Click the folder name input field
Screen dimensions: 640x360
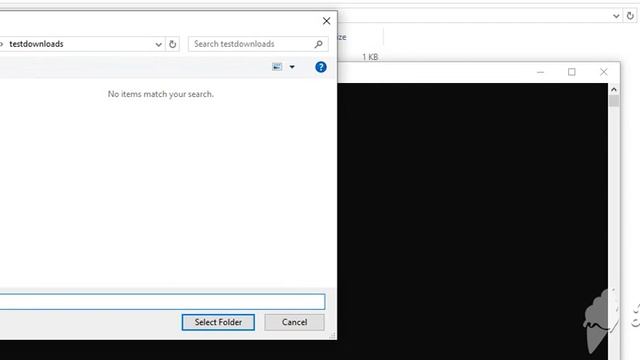(162, 302)
